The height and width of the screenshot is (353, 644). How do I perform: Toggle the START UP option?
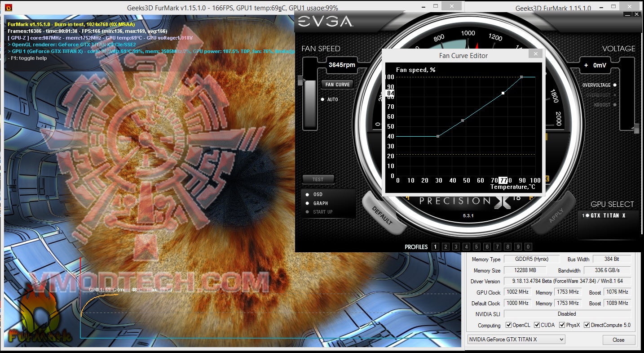click(319, 212)
